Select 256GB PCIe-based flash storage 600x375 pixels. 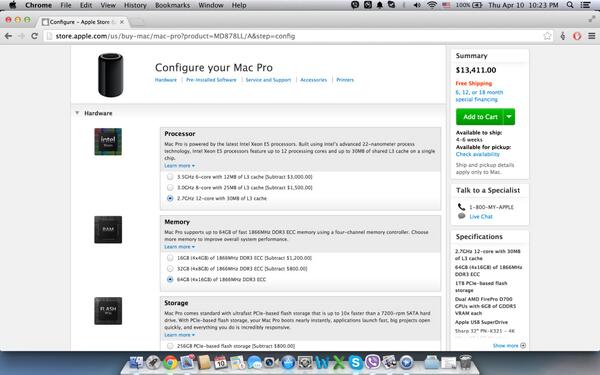tap(170, 346)
